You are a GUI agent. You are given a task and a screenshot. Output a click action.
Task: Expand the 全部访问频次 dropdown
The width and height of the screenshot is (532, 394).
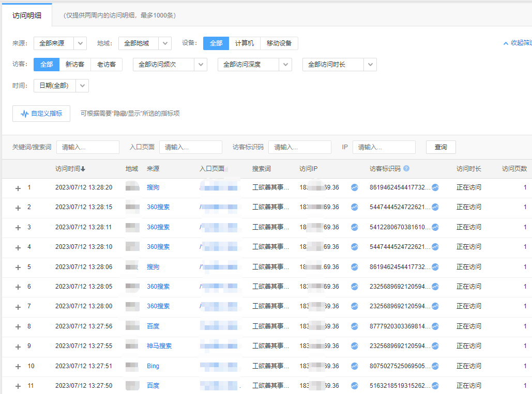[170, 65]
